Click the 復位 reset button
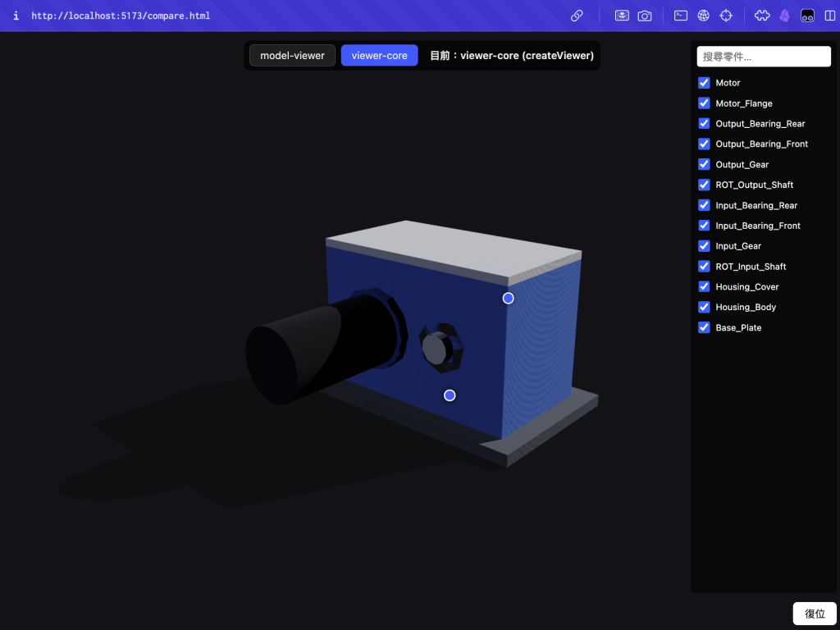Image resolution: width=840 pixels, height=630 pixels. 815,614
